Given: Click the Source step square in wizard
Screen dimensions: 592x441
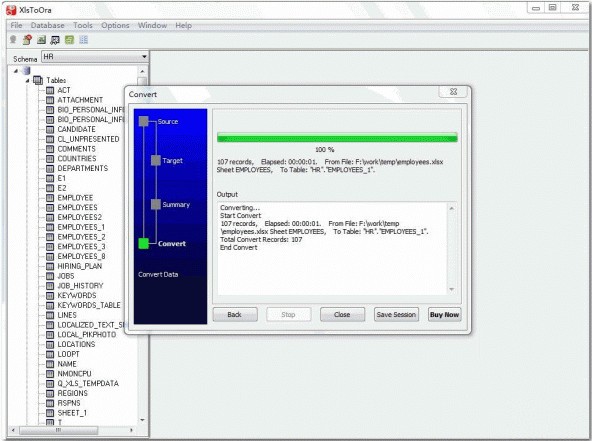Looking at the screenshot, I should (143, 121).
